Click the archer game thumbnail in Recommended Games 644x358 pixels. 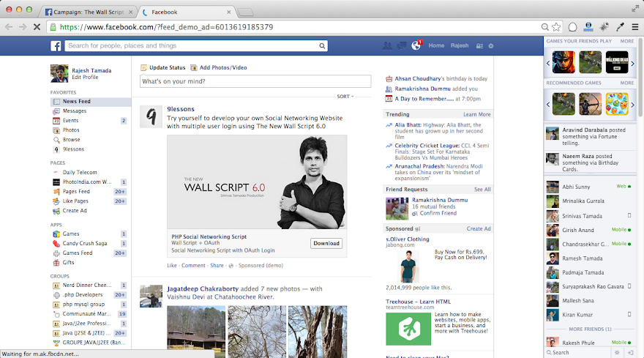590,104
